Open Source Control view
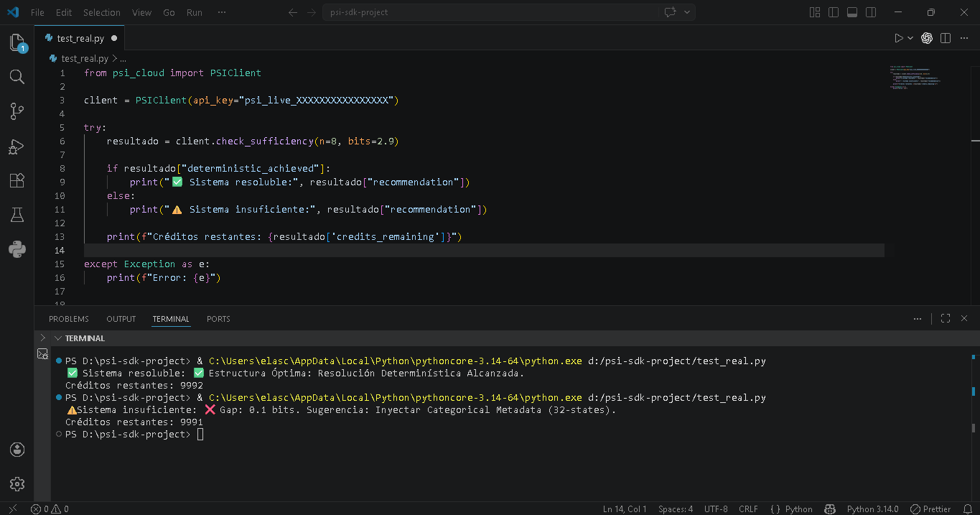The height and width of the screenshot is (515, 980). [x=17, y=111]
